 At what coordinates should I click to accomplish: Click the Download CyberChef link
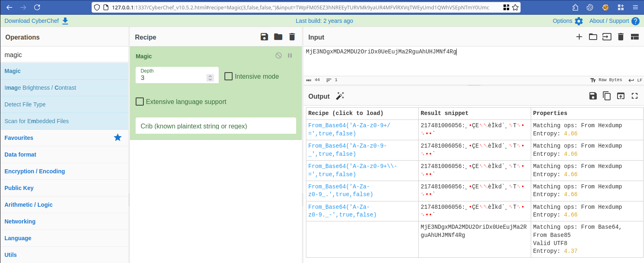coord(36,21)
